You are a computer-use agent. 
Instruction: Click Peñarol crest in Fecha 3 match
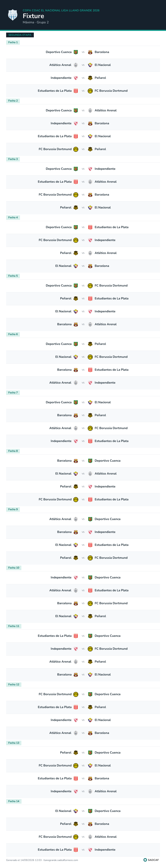coord(76,208)
